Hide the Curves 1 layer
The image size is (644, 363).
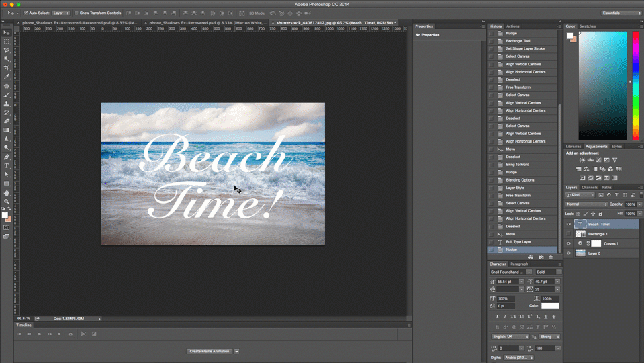[569, 243]
